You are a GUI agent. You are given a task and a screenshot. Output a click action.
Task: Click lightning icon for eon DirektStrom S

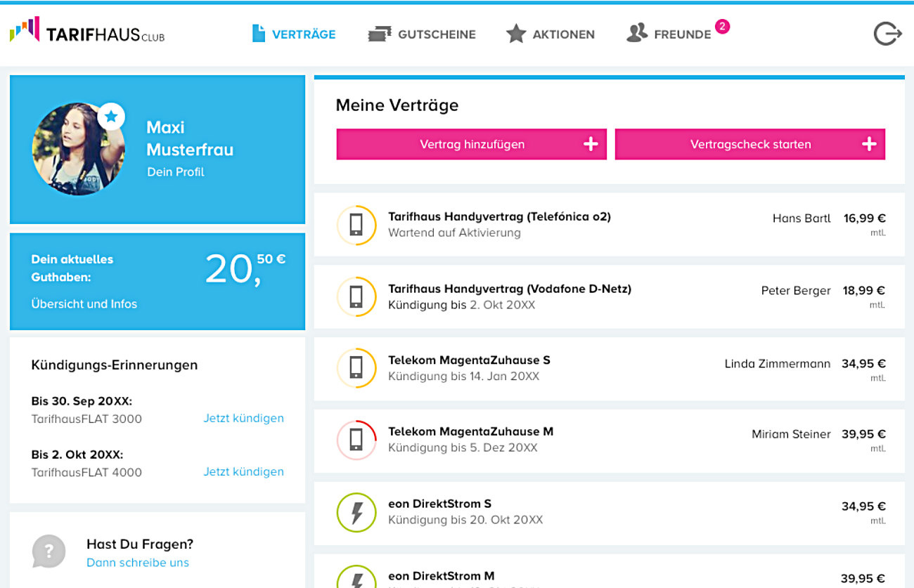356,513
